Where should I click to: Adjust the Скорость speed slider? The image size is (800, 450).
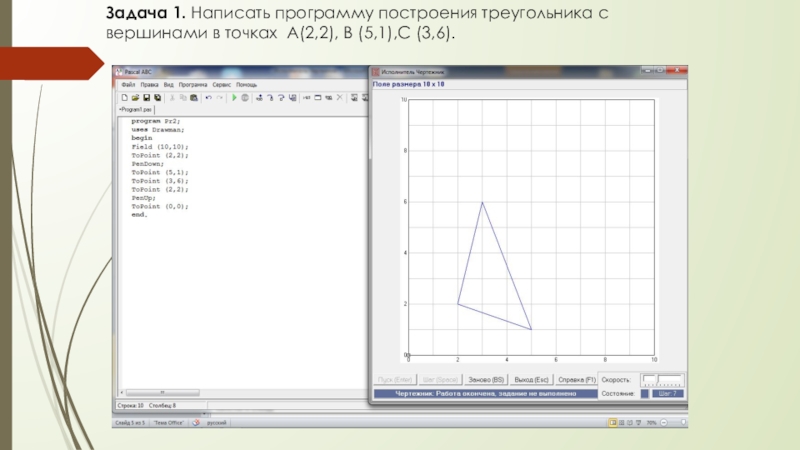tap(662, 380)
